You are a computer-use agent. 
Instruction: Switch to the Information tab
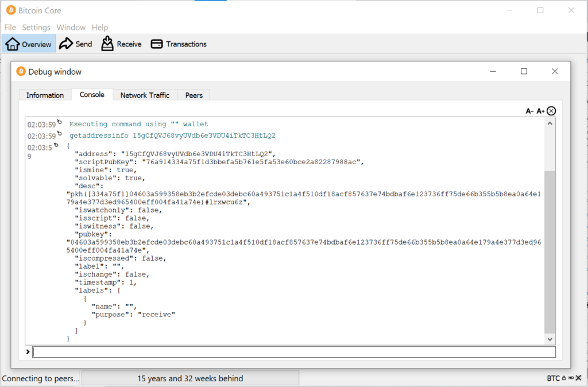(x=45, y=95)
